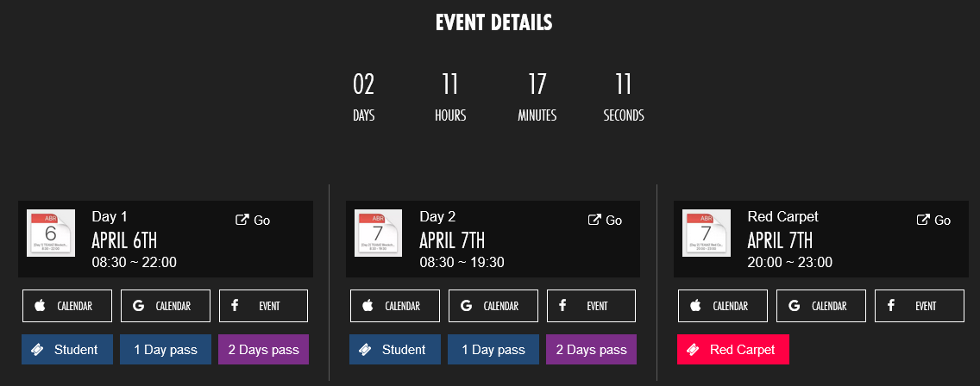Select the 1 Day pass under Day 1

(x=166, y=350)
